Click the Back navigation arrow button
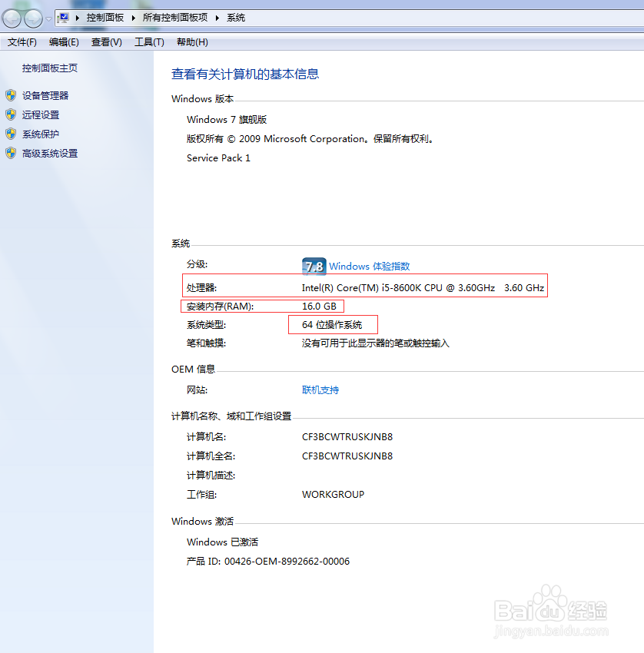The image size is (644, 653). (x=12, y=18)
